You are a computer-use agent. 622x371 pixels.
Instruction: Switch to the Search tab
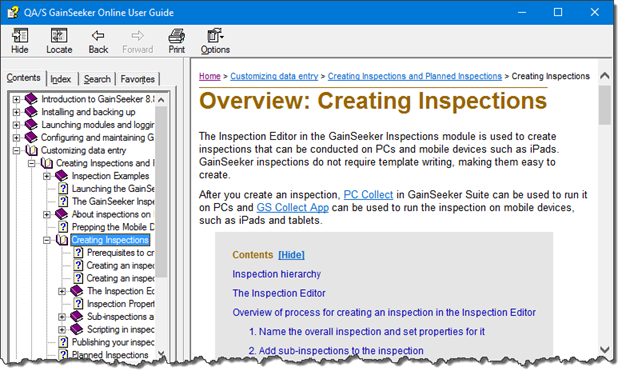(x=97, y=79)
